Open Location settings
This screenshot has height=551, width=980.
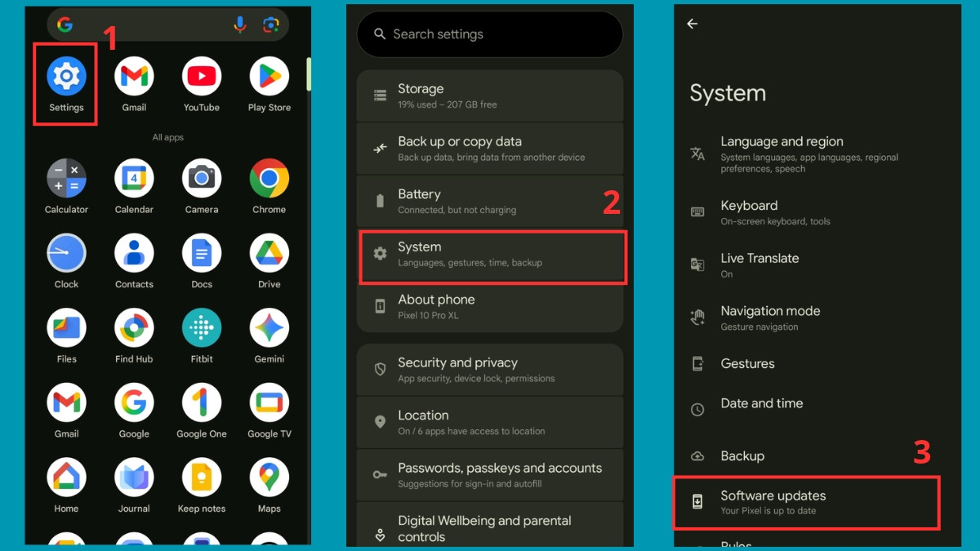pos(490,422)
